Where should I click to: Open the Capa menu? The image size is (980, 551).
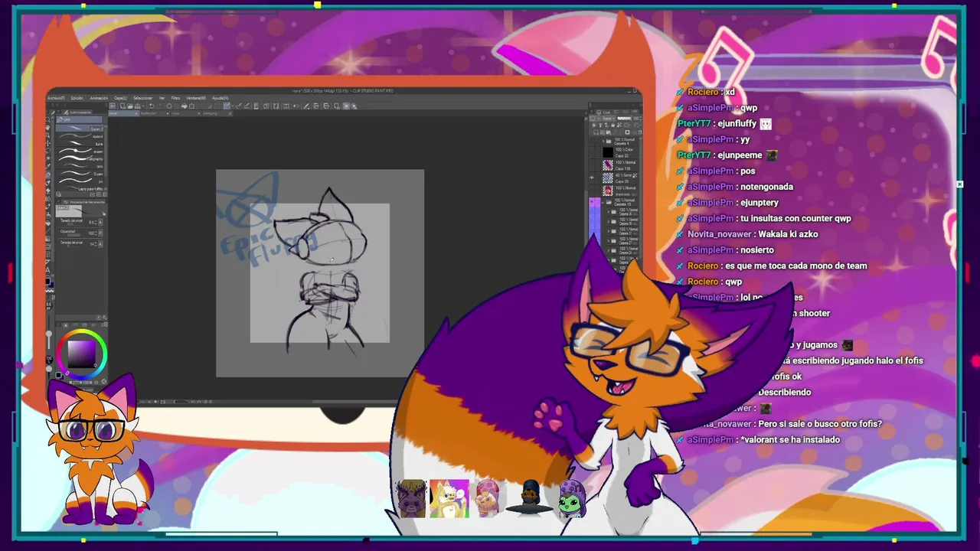tap(121, 98)
